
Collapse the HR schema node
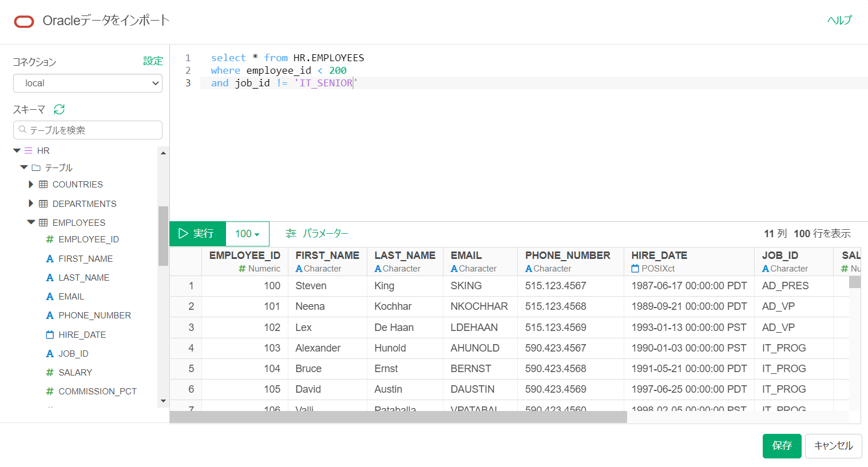point(17,151)
